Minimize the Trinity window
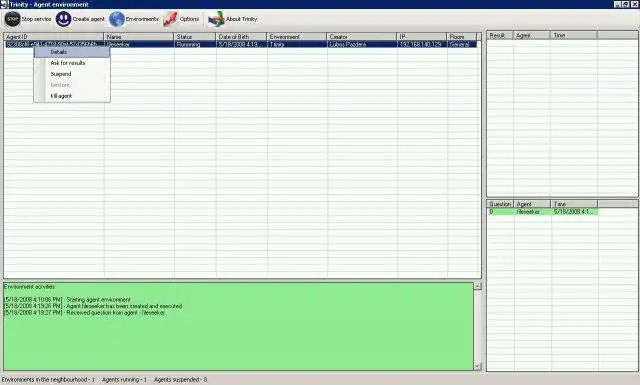Viewport: 640px width, 385px height. (617, 4)
